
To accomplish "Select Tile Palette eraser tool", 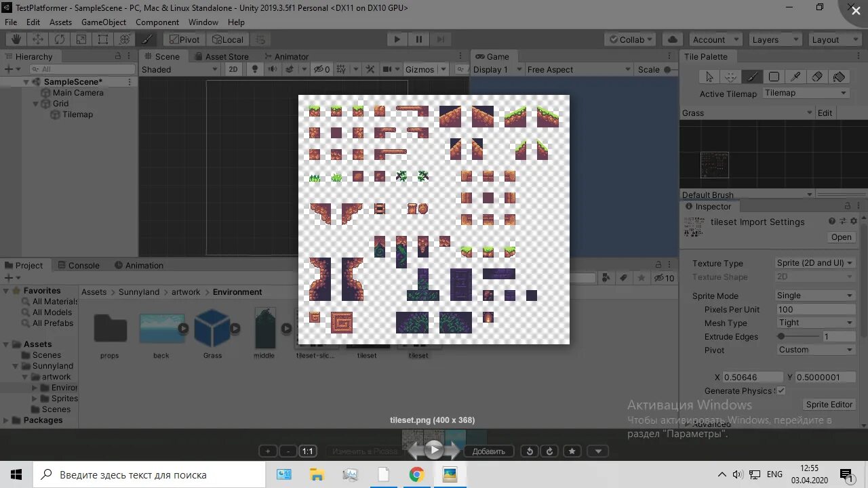I will tap(816, 77).
